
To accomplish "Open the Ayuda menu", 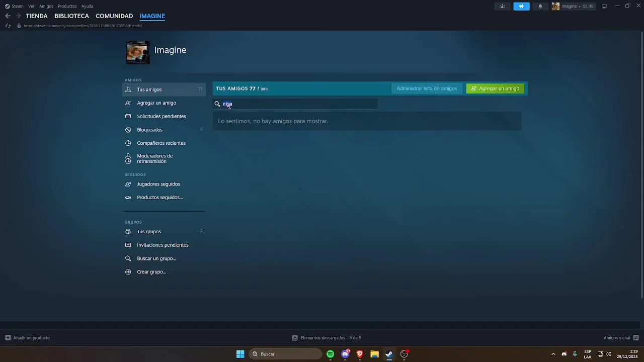I will point(88,6).
